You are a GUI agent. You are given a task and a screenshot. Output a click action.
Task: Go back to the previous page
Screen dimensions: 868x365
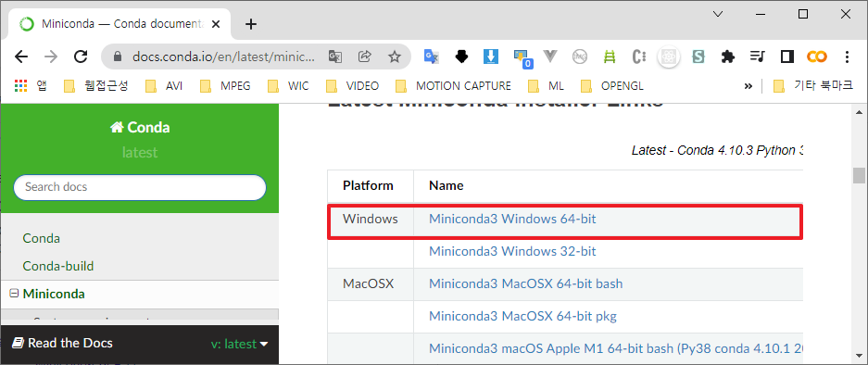coord(21,57)
